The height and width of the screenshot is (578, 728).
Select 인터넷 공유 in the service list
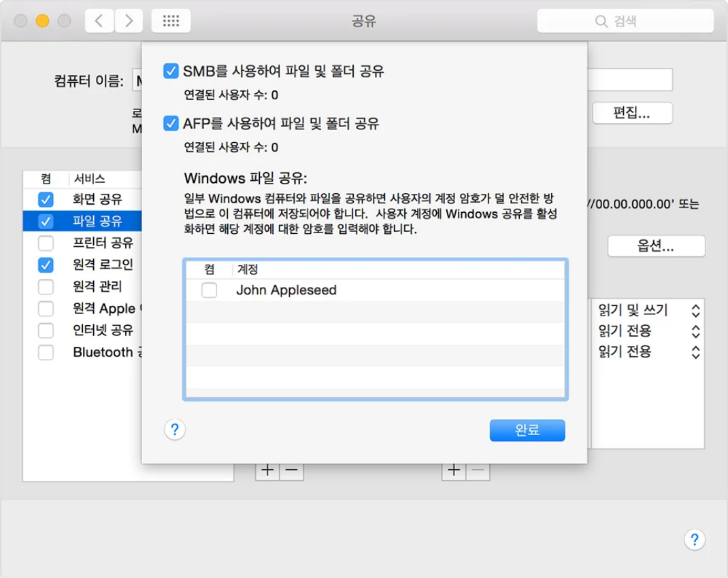(103, 330)
